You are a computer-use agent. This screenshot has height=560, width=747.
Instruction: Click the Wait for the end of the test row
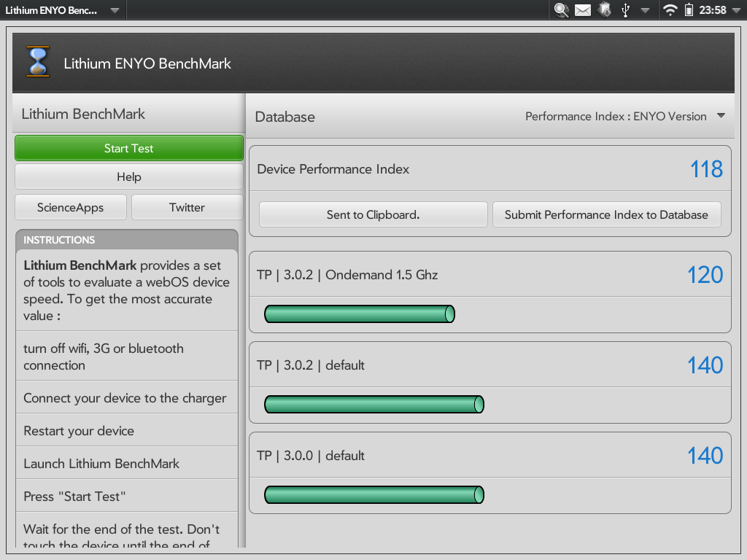(127, 531)
